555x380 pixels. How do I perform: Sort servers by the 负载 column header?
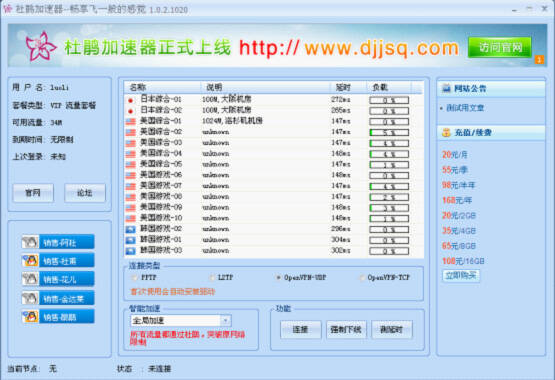tap(389, 87)
